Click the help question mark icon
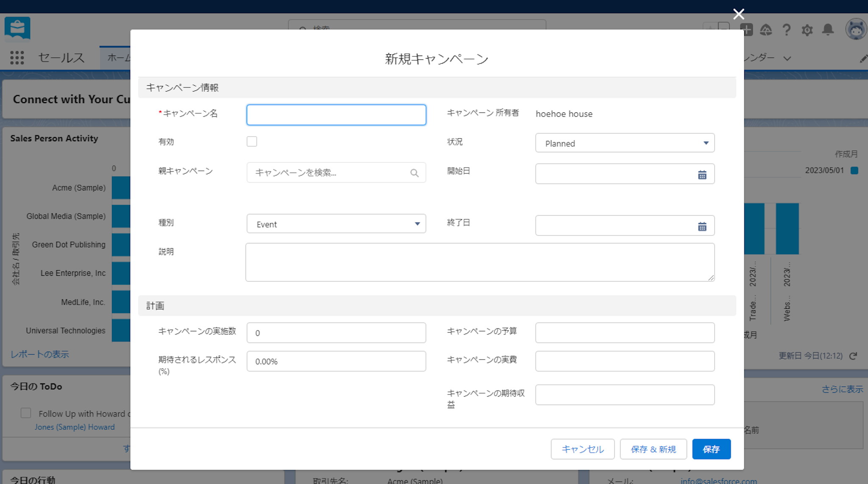 click(787, 30)
